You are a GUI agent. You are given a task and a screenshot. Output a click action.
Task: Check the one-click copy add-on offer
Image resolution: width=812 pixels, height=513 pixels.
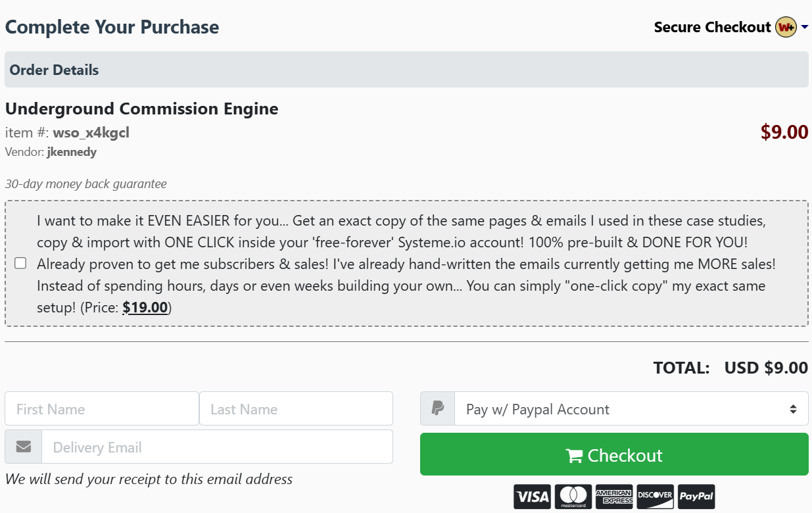(x=19, y=263)
